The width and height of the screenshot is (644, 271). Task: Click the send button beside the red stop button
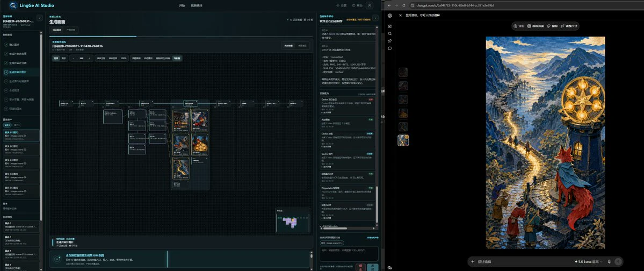pos(373,267)
